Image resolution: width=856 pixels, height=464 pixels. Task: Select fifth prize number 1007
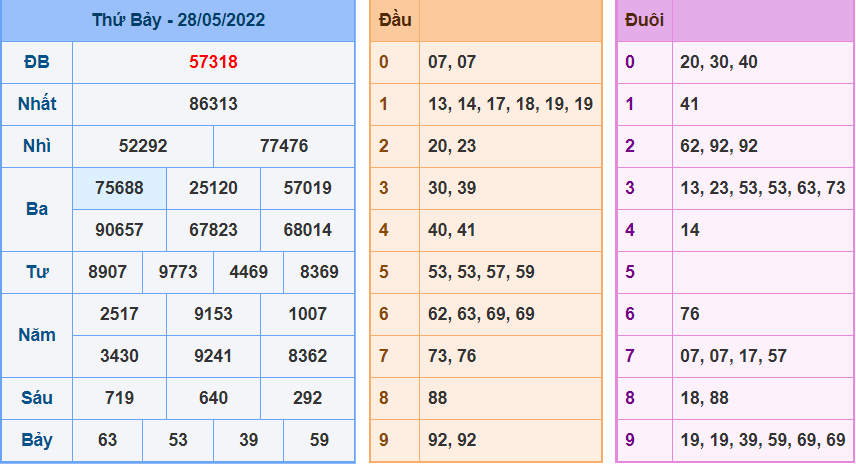click(x=307, y=314)
